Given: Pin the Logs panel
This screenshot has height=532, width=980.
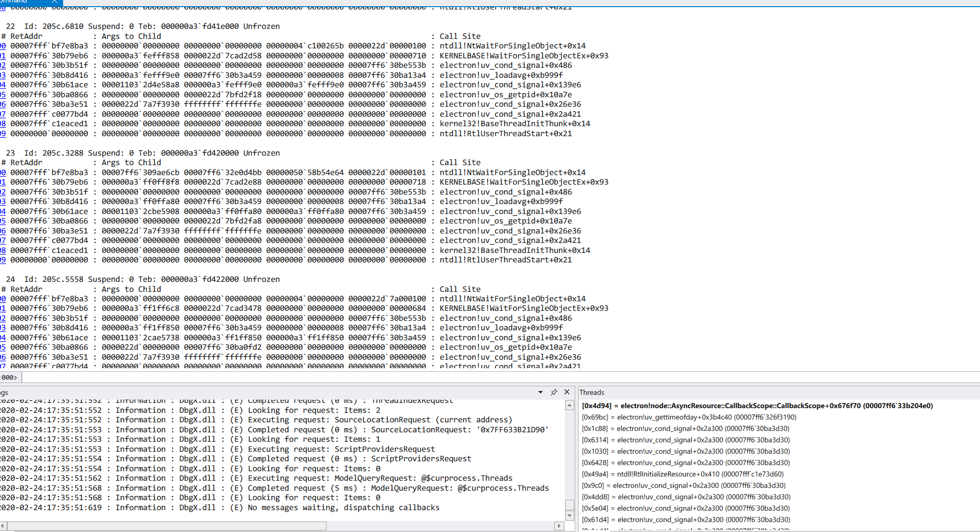Looking at the screenshot, I should pyautogui.click(x=553, y=392).
